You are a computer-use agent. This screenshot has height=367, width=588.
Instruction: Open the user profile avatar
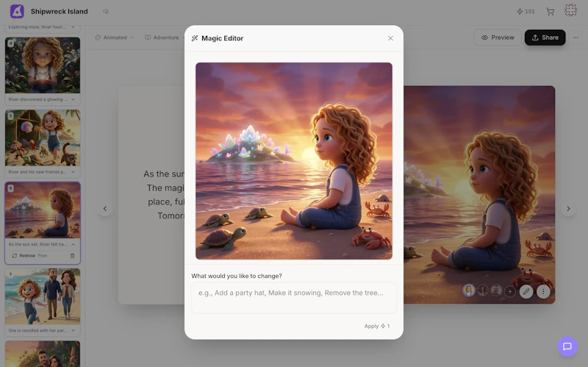coord(571,10)
